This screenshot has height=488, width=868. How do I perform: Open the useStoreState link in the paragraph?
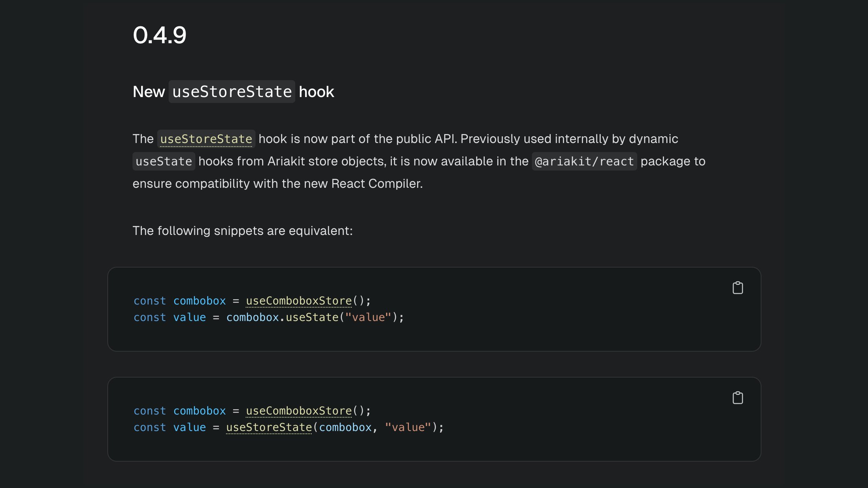click(x=206, y=139)
